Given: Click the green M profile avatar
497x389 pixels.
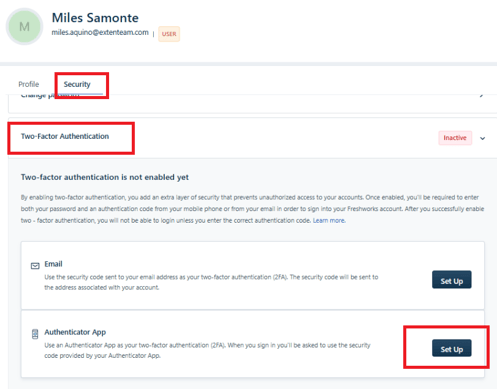Looking at the screenshot, I should point(24,27).
